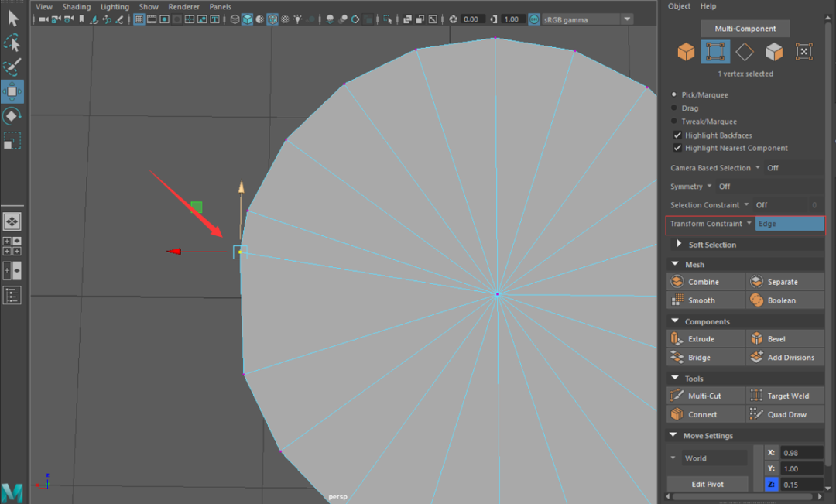The image size is (836, 504).
Task: Toggle Use Default Material icon
Action: click(x=259, y=19)
